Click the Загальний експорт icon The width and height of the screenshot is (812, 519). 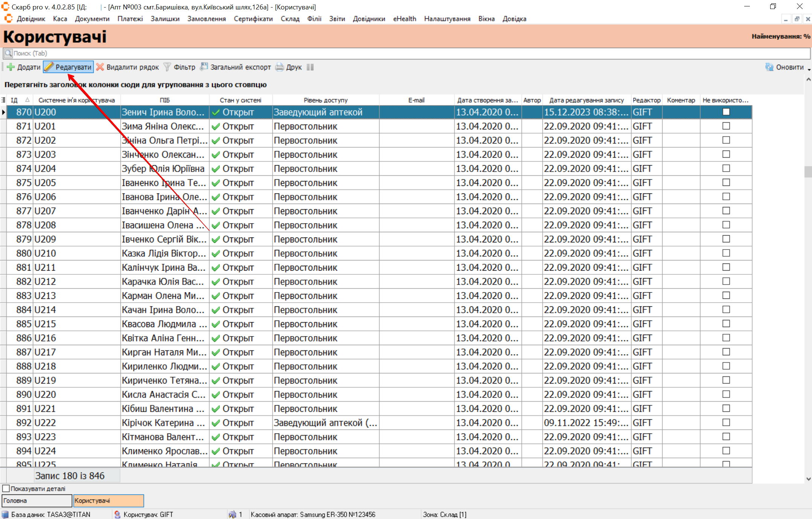click(x=204, y=67)
